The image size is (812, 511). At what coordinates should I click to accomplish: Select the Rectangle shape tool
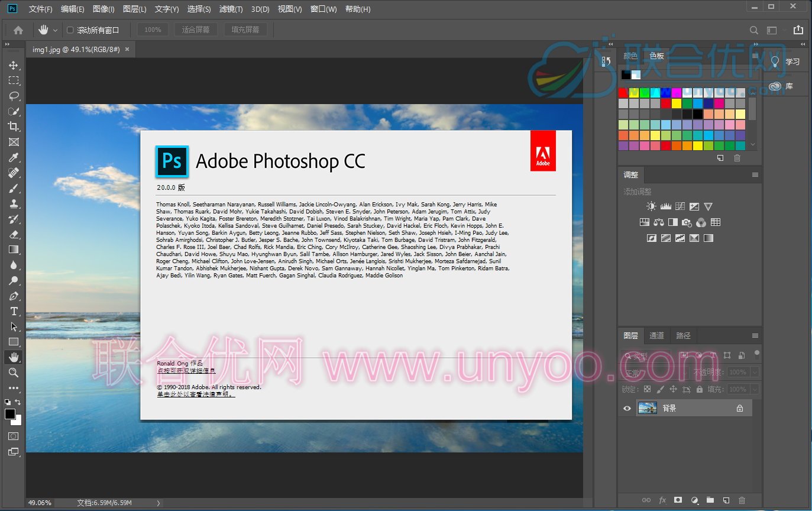point(13,342)
